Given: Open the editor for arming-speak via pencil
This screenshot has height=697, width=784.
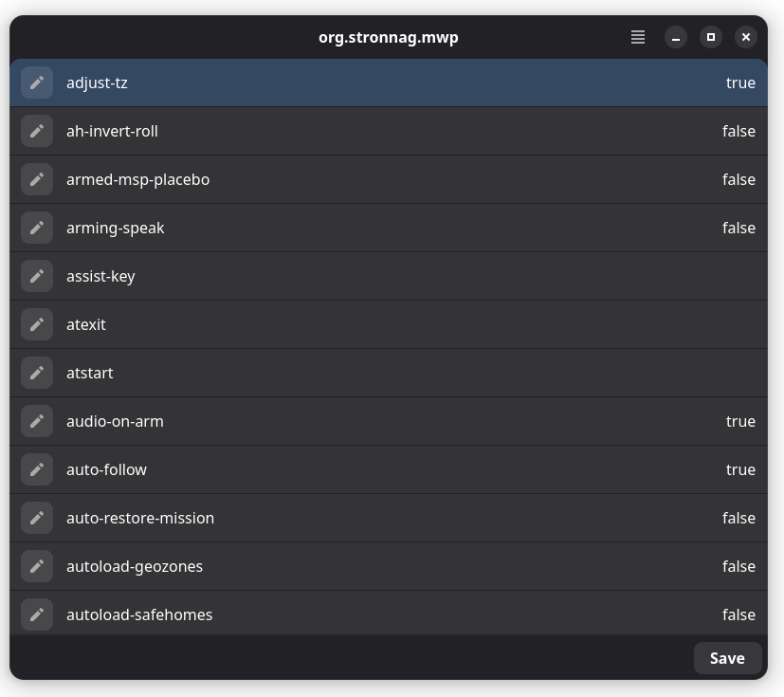Looking at the screenshot, I should tap(37, 228).
